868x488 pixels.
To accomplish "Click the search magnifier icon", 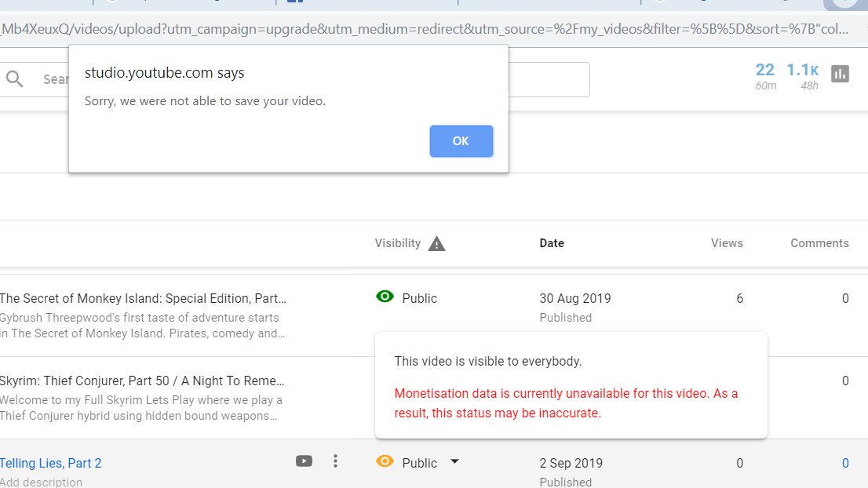I will tap(14, 79).
